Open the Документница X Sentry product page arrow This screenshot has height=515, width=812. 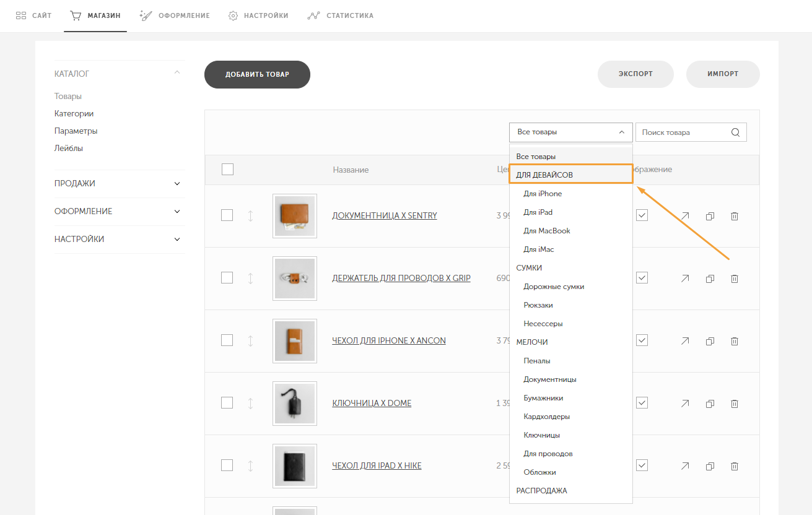[x=685, y=216]
